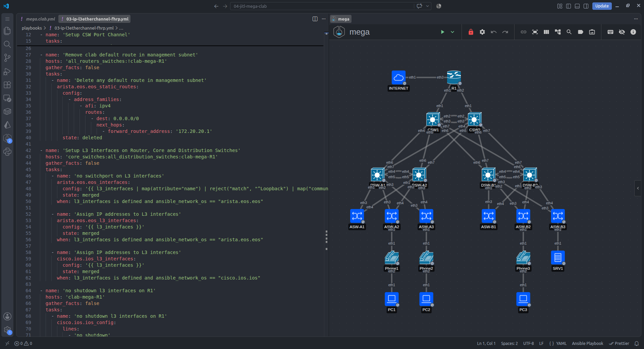Toggle the secondary side bar layout button
Screen dimensions: 644x349
coord(586,6)
